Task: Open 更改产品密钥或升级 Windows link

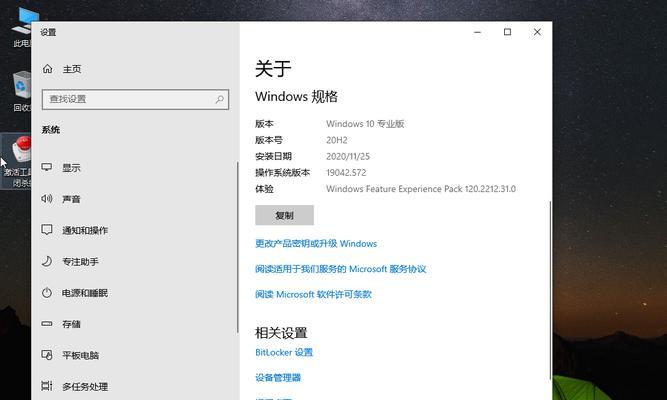Action: point(316,243)
